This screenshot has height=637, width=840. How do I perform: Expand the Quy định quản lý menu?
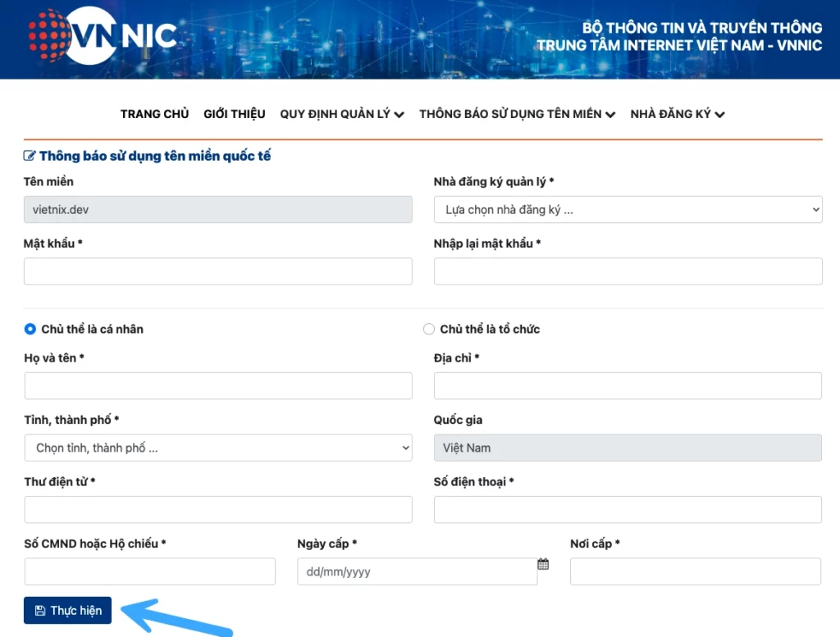click(342, 114)
